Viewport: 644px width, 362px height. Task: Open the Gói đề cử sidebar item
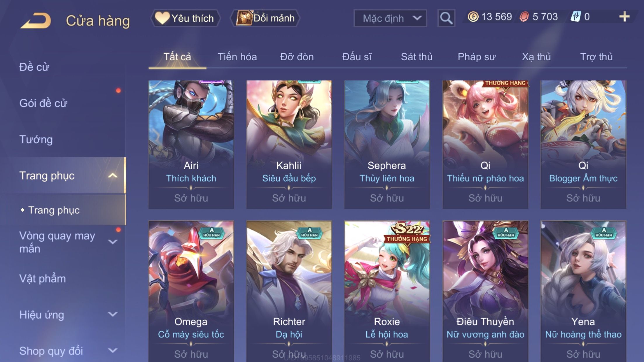coord(43,103)
